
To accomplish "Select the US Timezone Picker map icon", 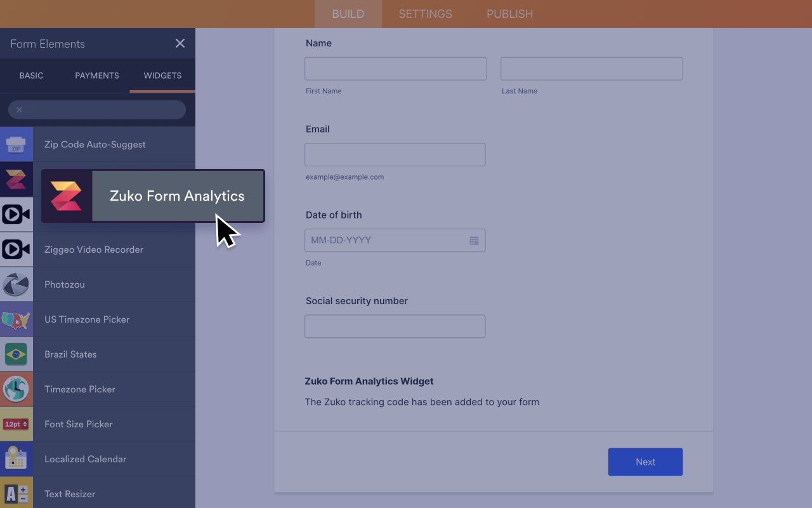I will click(16, 319).
